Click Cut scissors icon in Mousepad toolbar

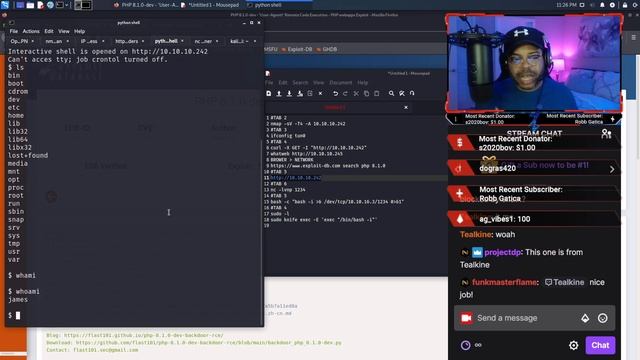tap(356, 93)
